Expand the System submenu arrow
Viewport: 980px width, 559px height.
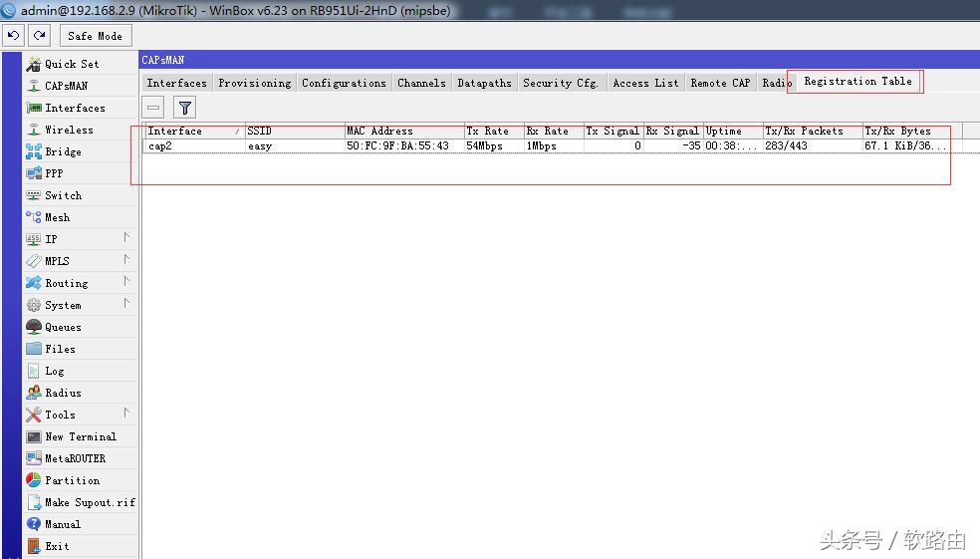[126, 303]
